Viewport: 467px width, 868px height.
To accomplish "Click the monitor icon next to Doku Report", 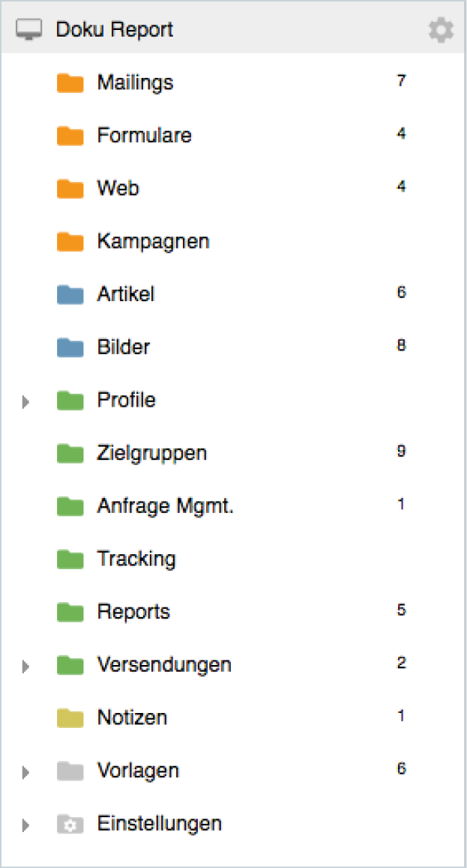I will click(28, 30).
